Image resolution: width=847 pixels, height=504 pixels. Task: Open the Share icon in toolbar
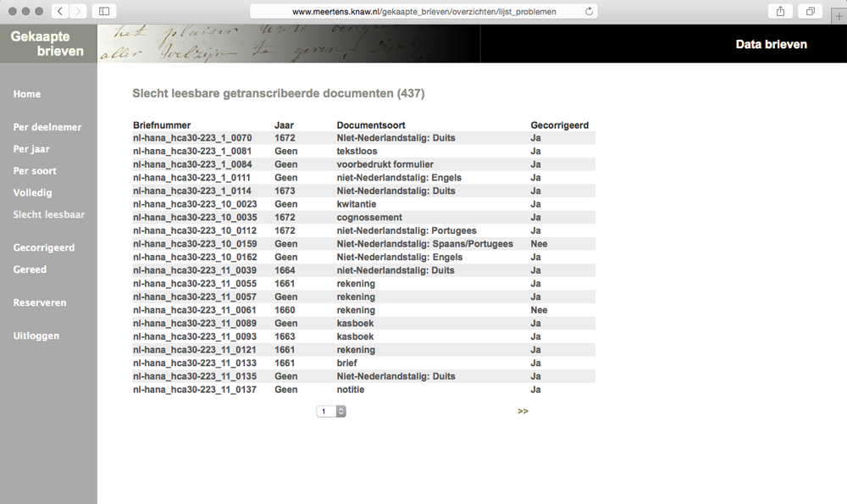[x=780, y=11]
